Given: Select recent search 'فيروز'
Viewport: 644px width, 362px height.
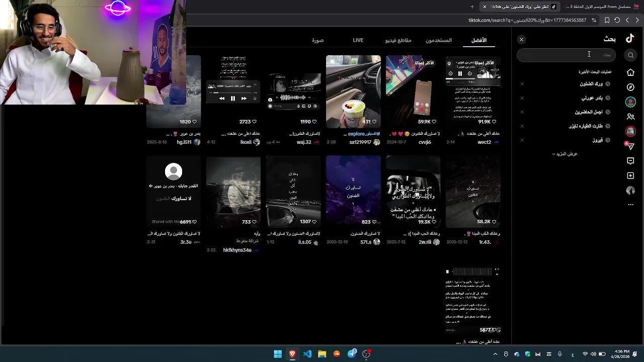Looking at the screenshot, I should [x=597, y=140].
